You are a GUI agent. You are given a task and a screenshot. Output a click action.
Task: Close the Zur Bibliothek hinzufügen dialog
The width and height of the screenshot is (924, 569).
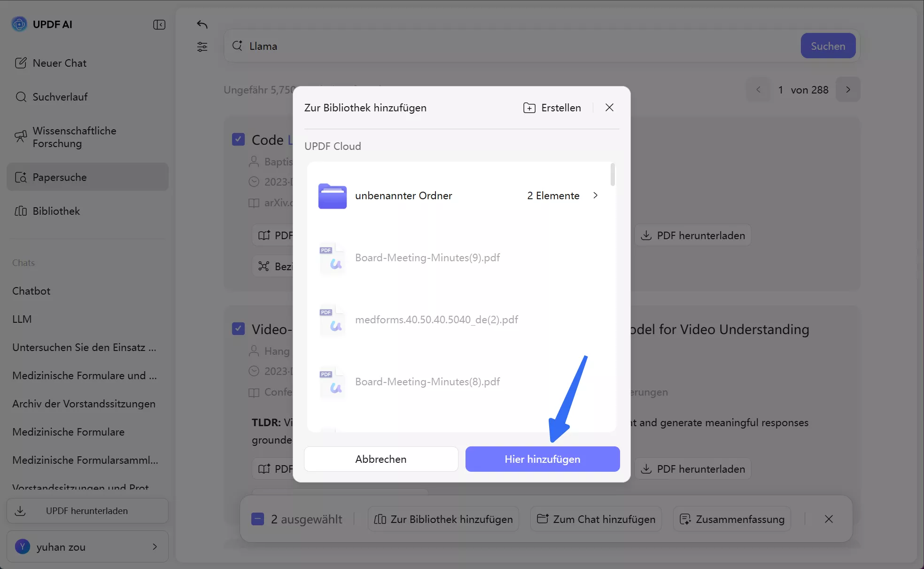click(609, 108)
